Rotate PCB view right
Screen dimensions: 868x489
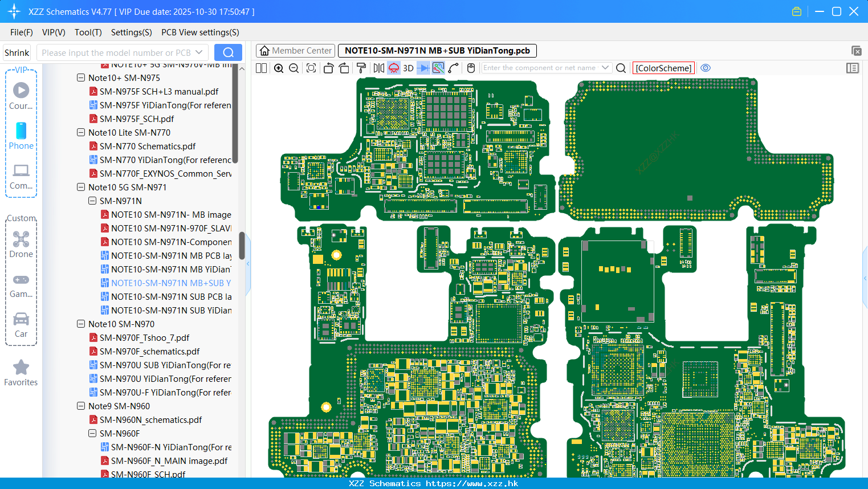click(x=344, y=68)
